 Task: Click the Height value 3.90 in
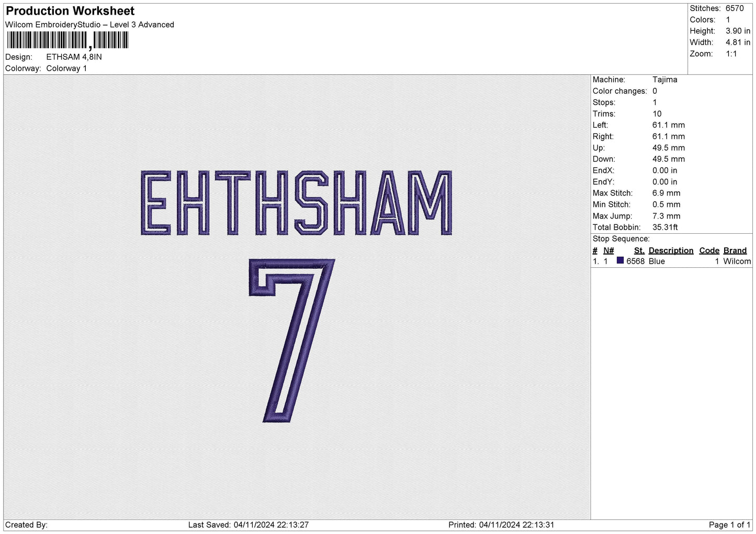tap(738, 31)
